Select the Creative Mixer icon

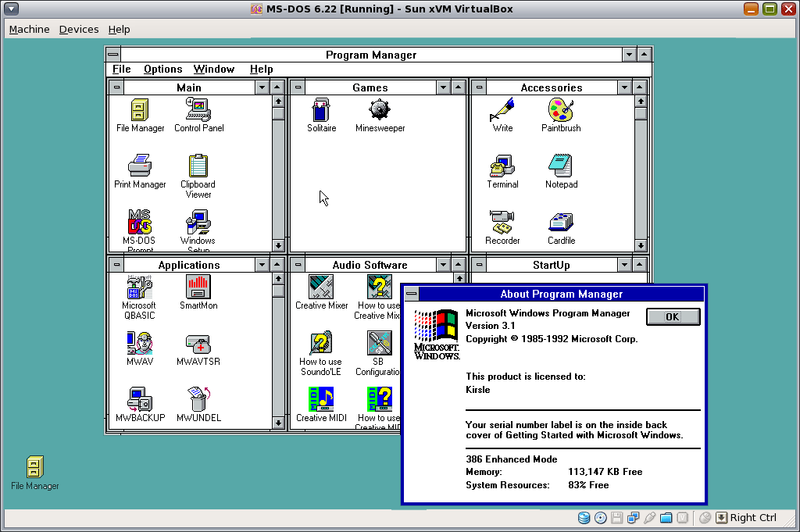point(321,292)
